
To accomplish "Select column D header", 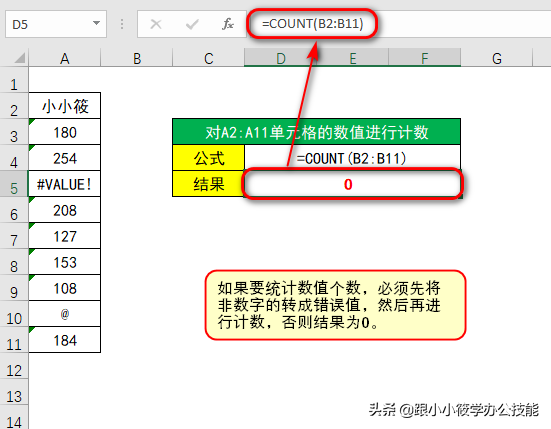I will click(x=280, y=58).
